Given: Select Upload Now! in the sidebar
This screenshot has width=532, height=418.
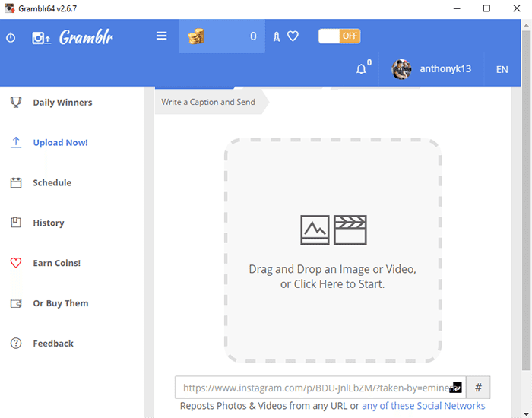Looking at the screenshot, I should tap(60, 143).
